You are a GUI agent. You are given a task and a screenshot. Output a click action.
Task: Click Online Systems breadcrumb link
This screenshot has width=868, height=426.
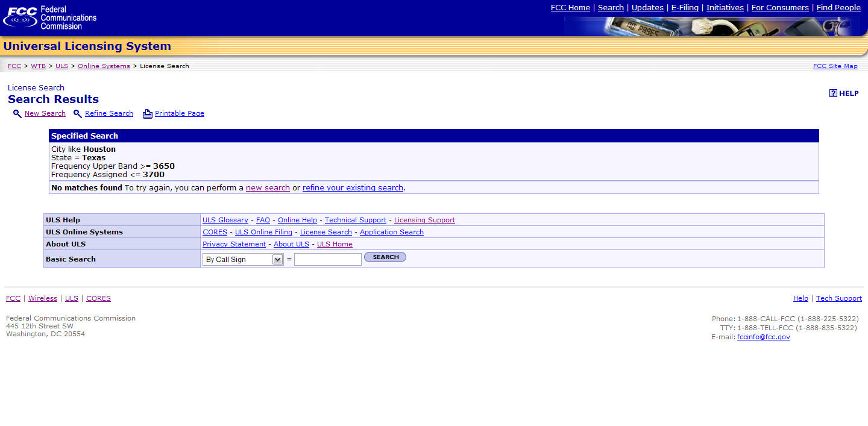point(104,66)
